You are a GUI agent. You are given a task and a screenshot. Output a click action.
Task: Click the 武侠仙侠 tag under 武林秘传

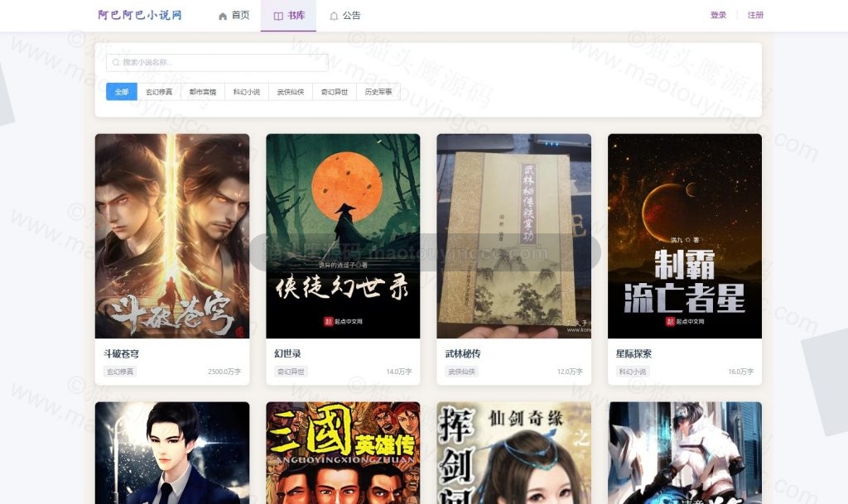[x=462, y=372]
